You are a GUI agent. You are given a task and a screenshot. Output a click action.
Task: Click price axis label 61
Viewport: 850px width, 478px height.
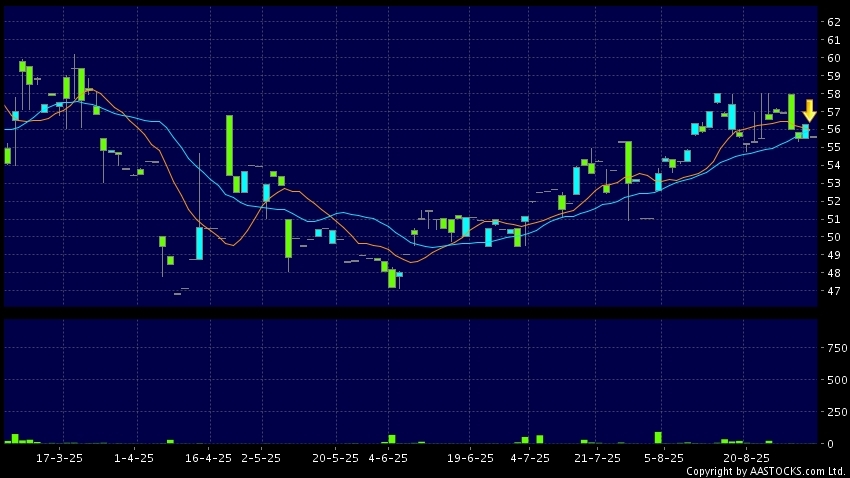click(834, 40)
